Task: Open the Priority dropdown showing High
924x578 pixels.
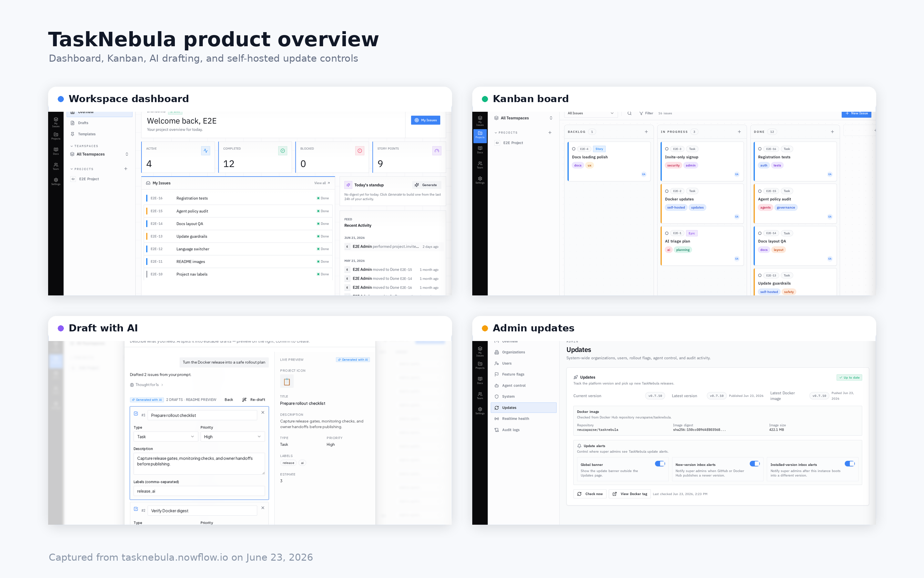Action: [233, 437]
